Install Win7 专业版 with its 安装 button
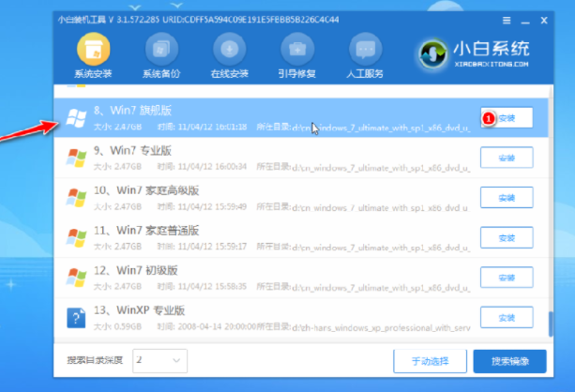575x392 pixels. (507, 158)
